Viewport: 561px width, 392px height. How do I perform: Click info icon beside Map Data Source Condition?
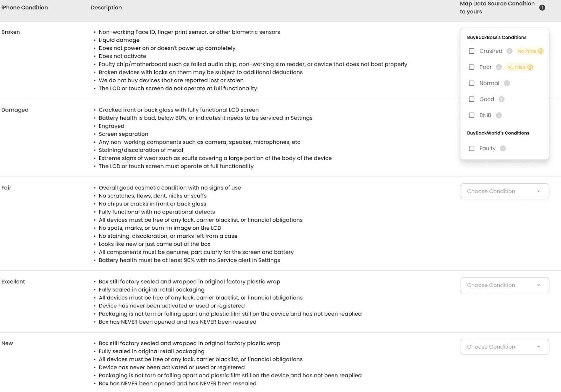[542, 8]
